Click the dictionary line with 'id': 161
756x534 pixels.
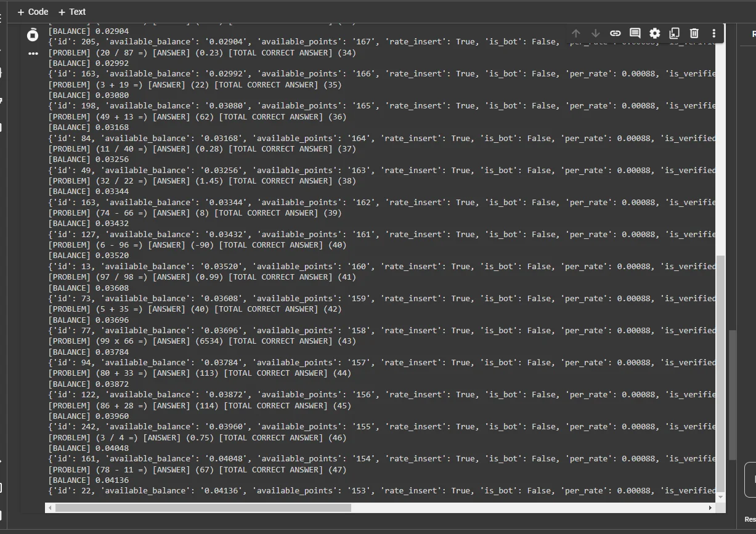click(382, 458)
